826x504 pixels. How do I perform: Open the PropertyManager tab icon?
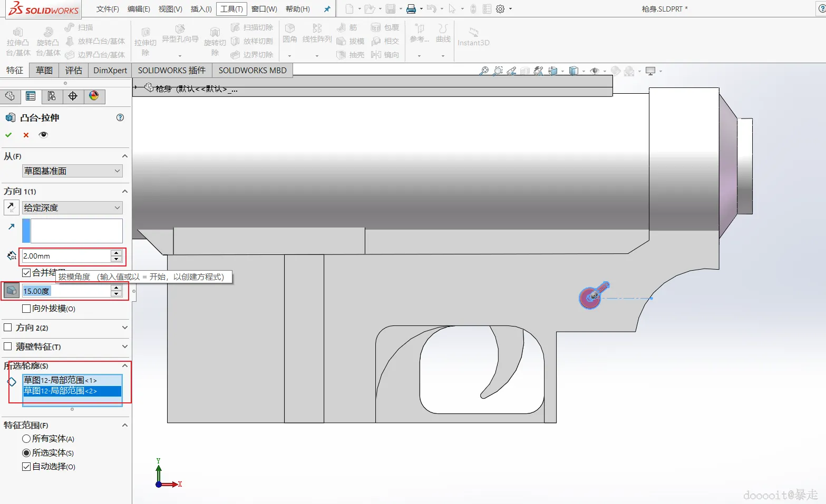click(x=31, y=96)
